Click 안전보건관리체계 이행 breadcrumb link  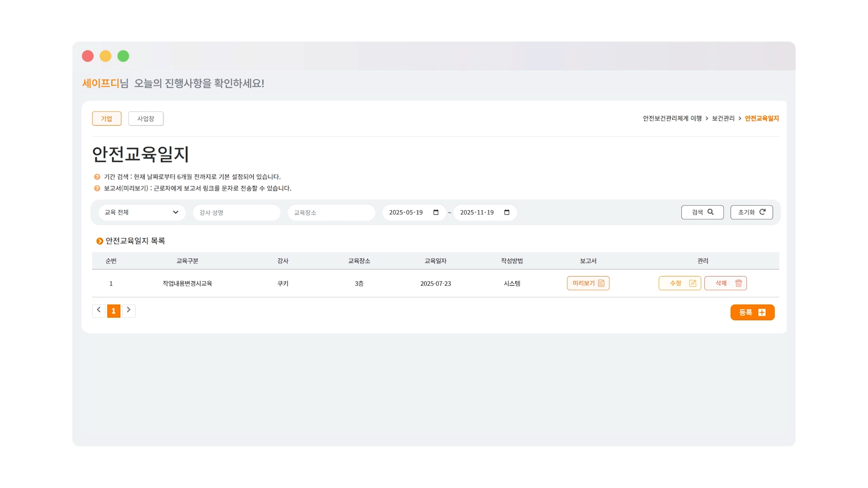672,118
